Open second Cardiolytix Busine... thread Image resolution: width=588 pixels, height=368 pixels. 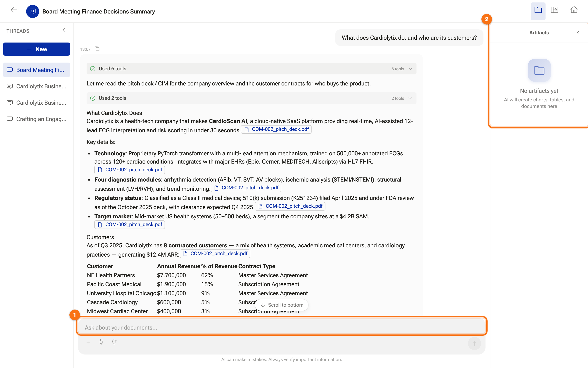37,102
